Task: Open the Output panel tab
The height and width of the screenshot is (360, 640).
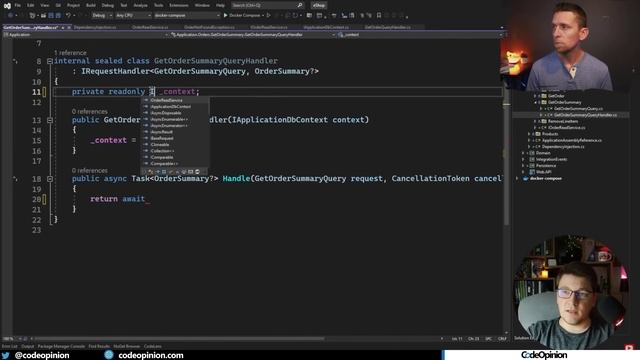Action: click(x=28, y=346)
